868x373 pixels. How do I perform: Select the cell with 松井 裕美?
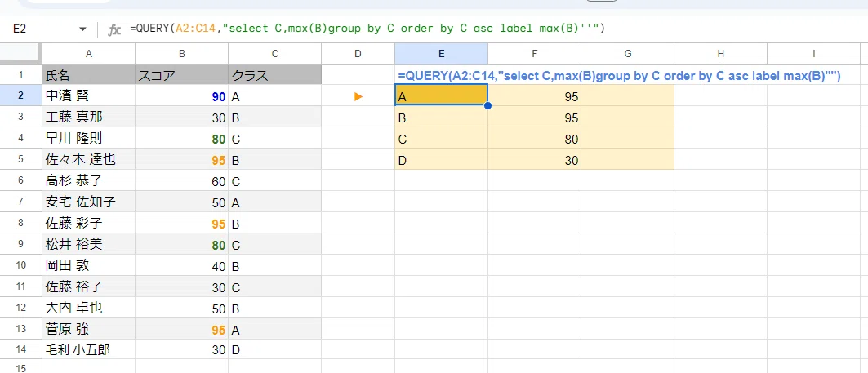88,244
